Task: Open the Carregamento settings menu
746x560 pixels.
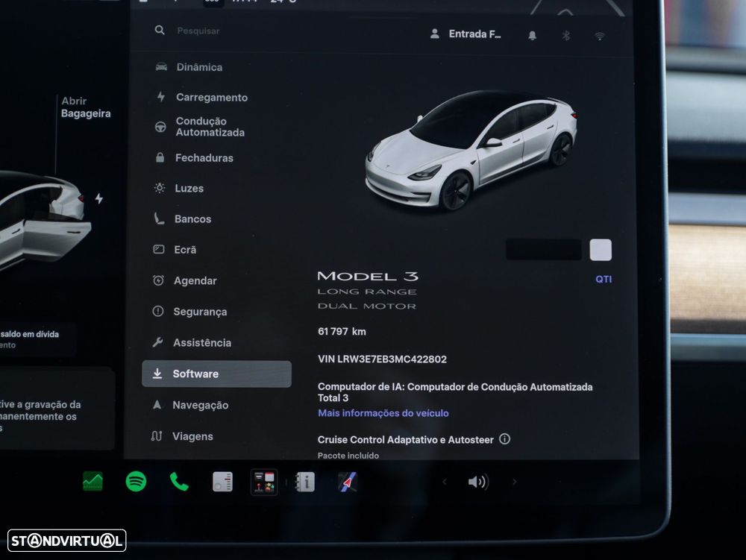Action: click(x=203, y=98)
